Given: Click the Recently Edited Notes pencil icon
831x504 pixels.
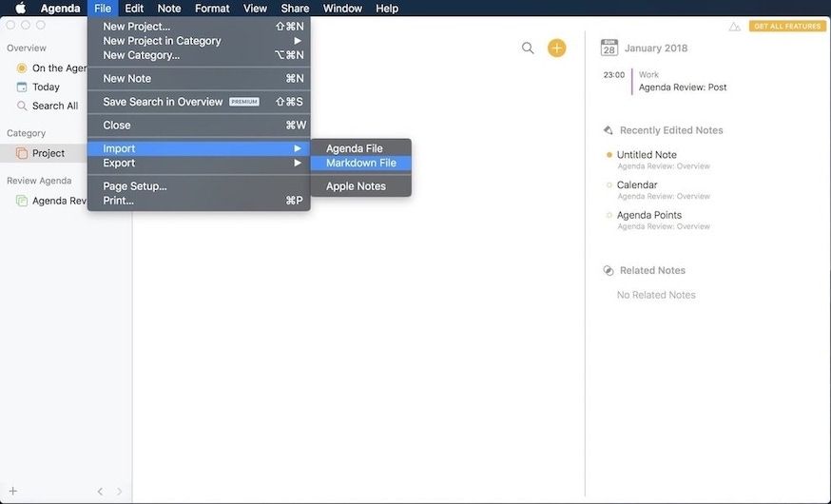Looking at the screenshot, I should click(609, 130).
